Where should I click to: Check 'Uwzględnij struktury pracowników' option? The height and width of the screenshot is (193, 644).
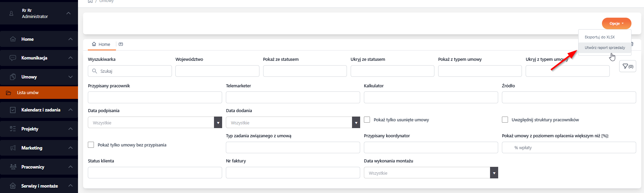click(505, 120)
